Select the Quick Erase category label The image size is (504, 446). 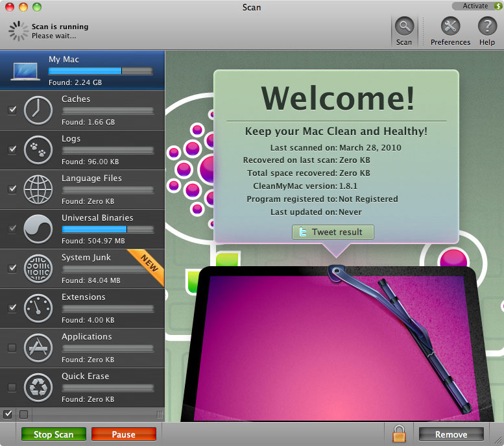[86, 376]
